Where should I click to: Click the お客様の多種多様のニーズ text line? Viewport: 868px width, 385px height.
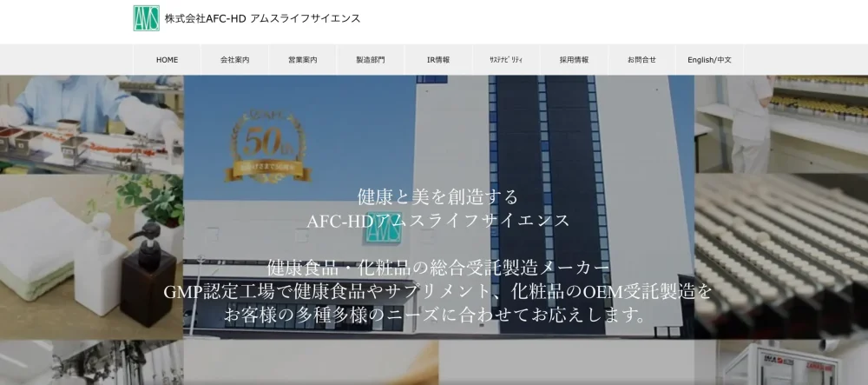(x=437, y=315)
